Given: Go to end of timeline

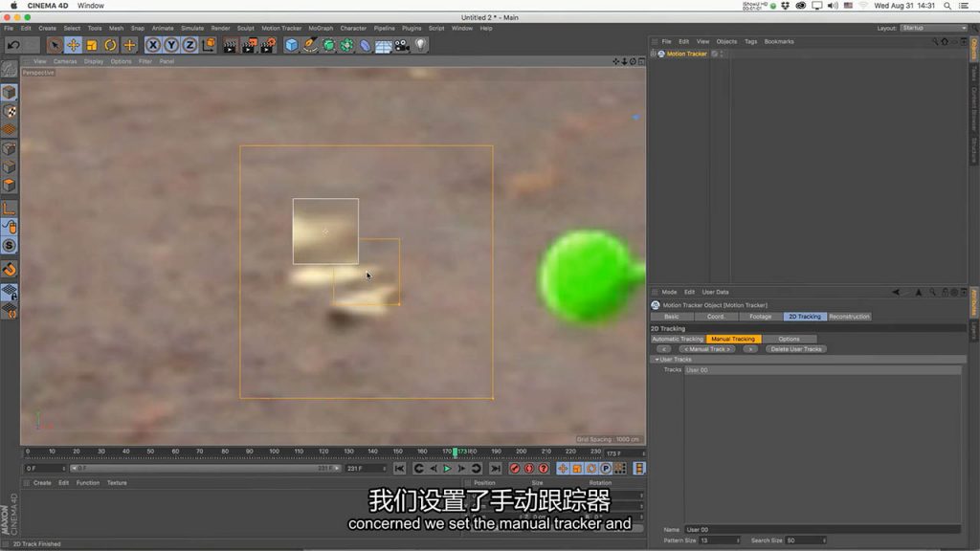Looking at the screenshot, I should 496,469.
